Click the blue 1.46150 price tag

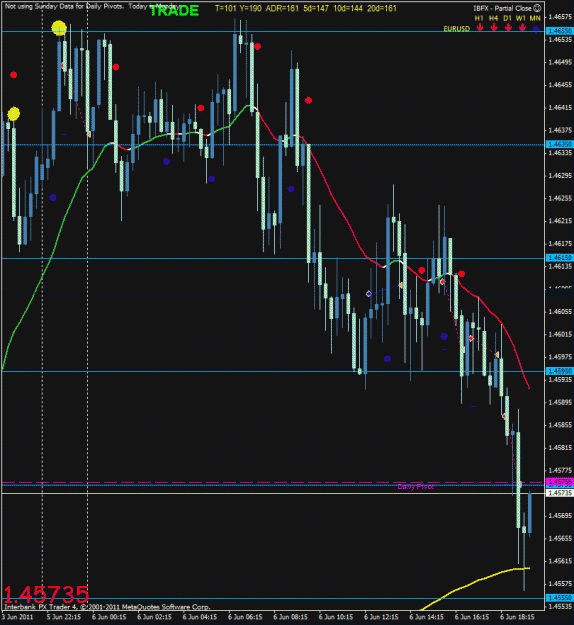coord(560,258)
